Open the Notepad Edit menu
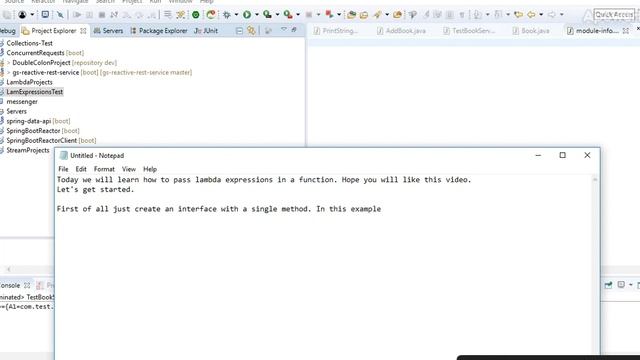Viewport: 640px width, 360px height. pyautogui.click(x=81, y=169)
